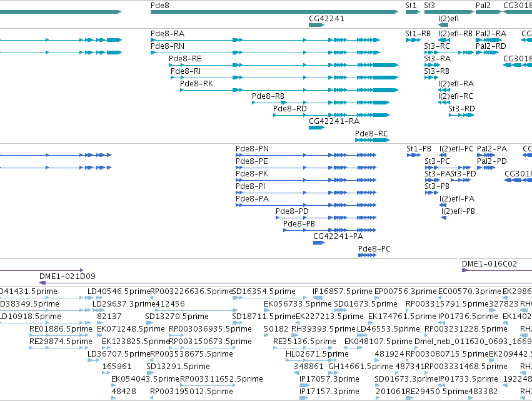Select the RE29874.5prime EST label
The image size is (532, 401).
tap(61, 342)
